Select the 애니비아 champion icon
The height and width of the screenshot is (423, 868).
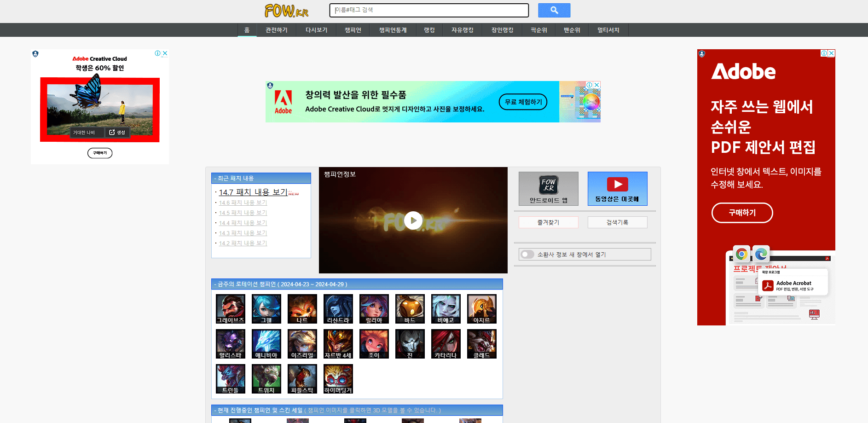[x=266, y=344]
